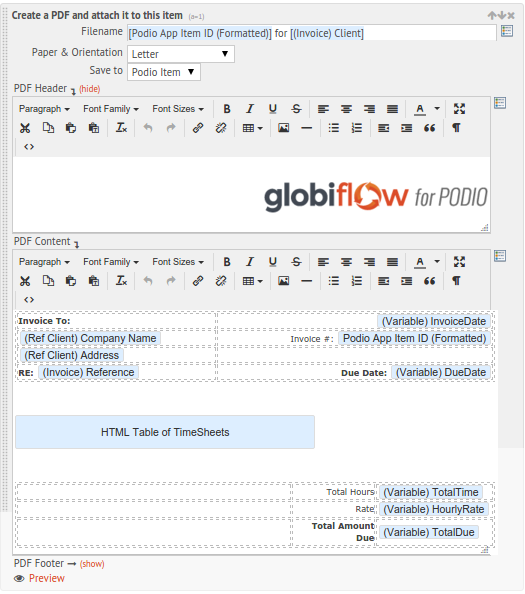Screen dimensions: 525x594
Task: Click the PDF Footer show link
Action: (x=92, y=564)
